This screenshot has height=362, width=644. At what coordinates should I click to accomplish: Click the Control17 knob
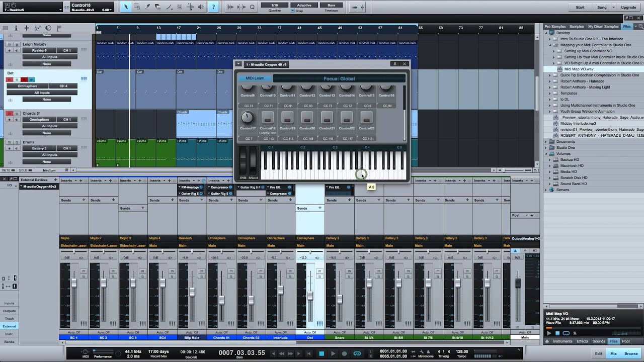(247, 118)
